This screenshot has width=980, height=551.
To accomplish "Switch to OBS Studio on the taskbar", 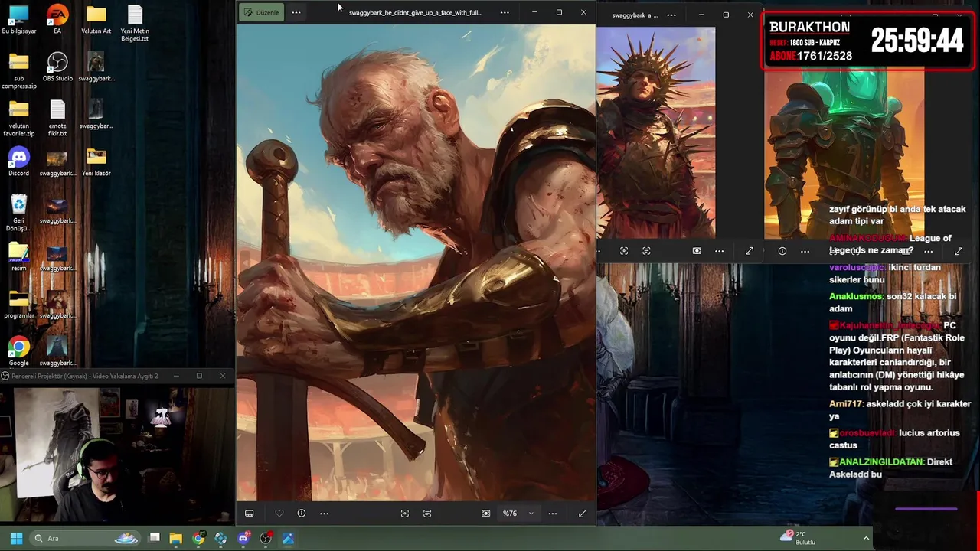I will [266, 538].
